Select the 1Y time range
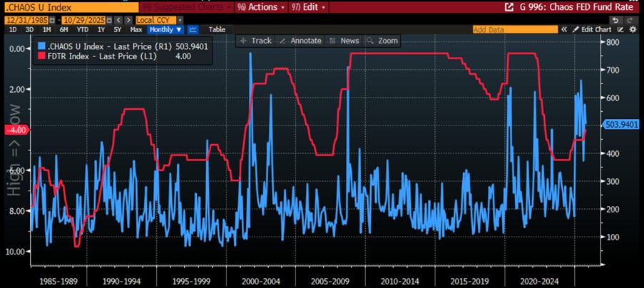The image size is (644, 288). click(x=101, y=29)
